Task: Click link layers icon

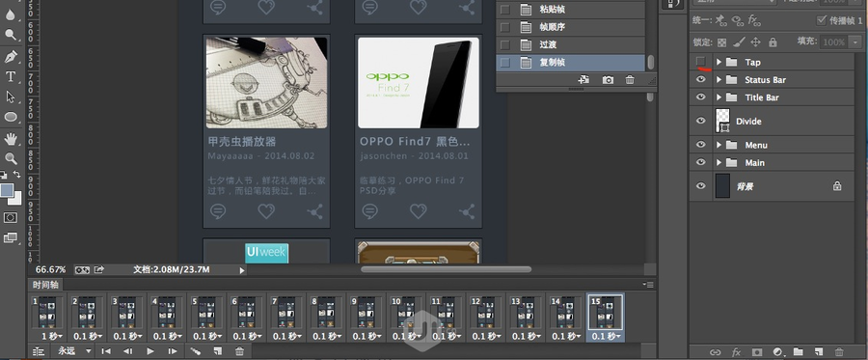Action: pyautogui.click(x=716, y=351)
